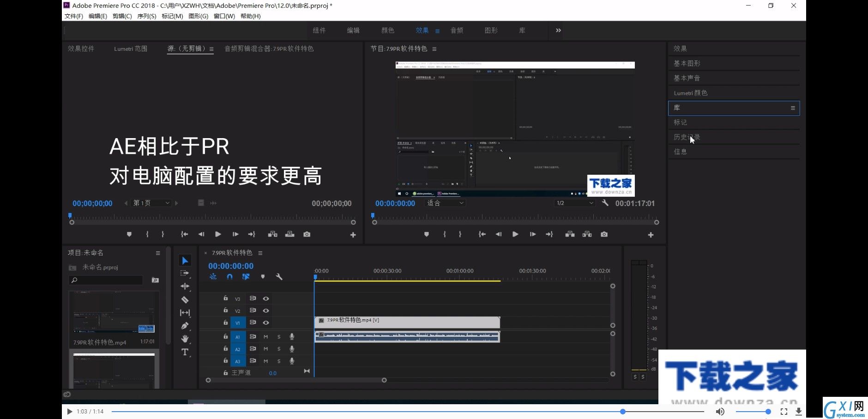Toggle sync lock for track V1

coord(253,322)
